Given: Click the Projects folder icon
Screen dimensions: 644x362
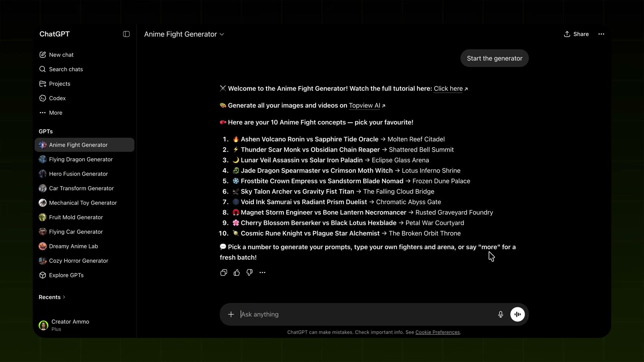Looking at the screenshot, I should point(43,84).
